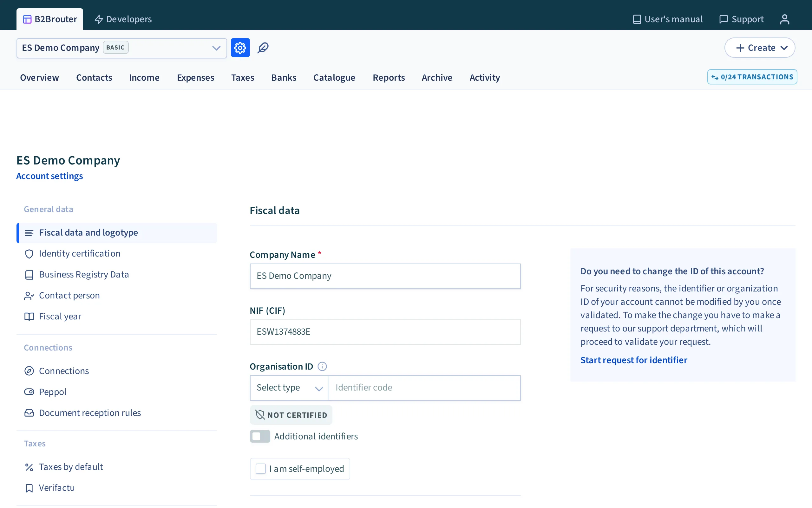Click the Contact person user icon
Screen dimensions: 812x508
29,296
